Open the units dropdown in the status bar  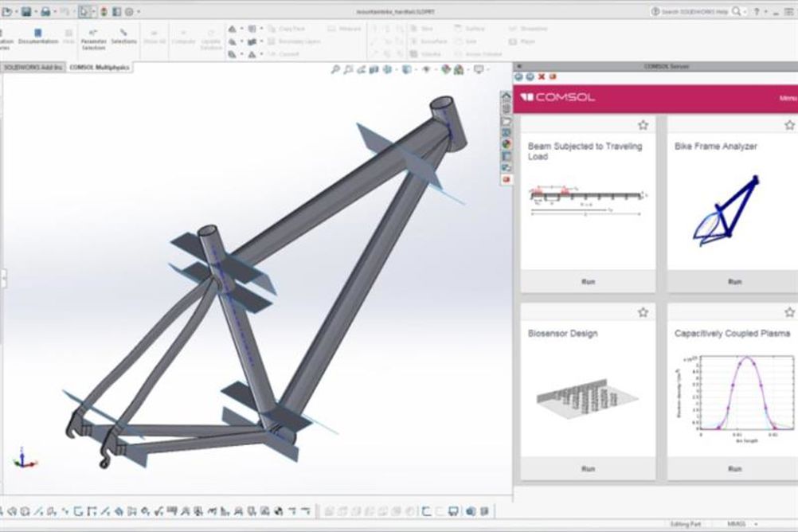756,524
